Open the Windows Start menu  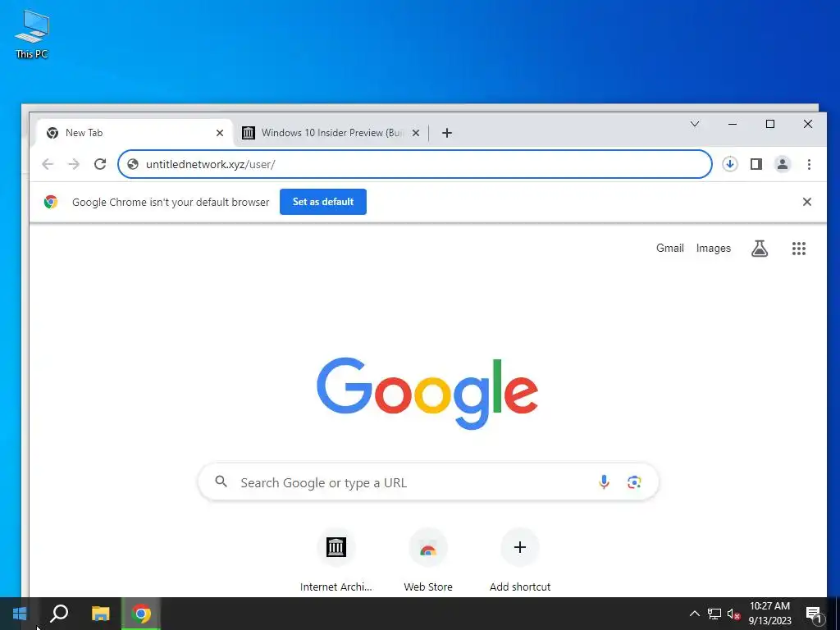(x=20, y=614)
